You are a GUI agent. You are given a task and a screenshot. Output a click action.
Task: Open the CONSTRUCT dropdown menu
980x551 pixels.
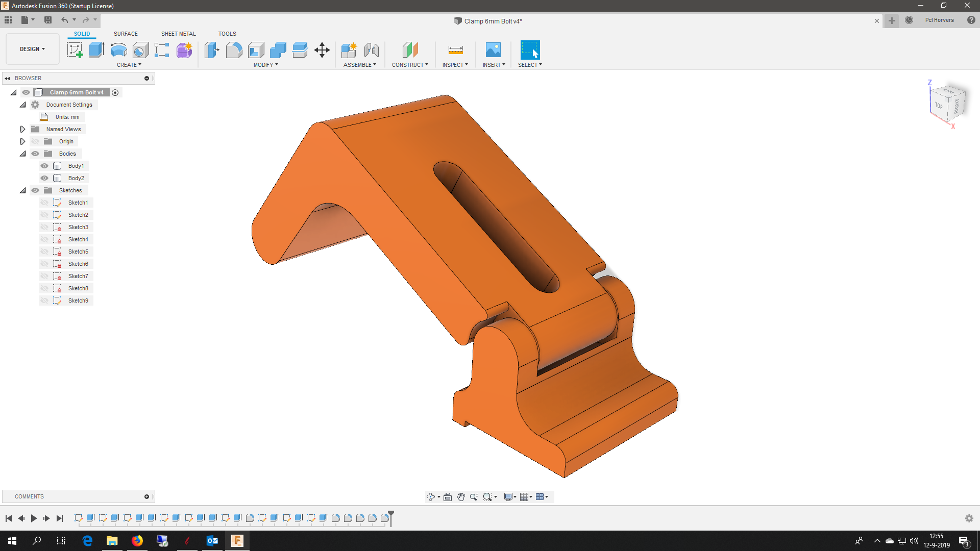click(x=410, y=65)
